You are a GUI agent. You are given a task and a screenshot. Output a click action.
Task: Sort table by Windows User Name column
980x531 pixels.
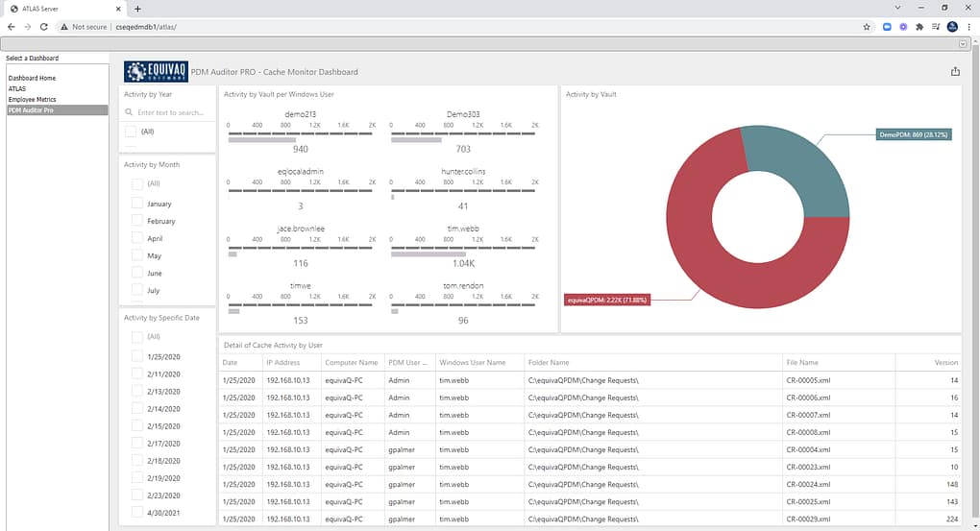[x=472, y=362]
